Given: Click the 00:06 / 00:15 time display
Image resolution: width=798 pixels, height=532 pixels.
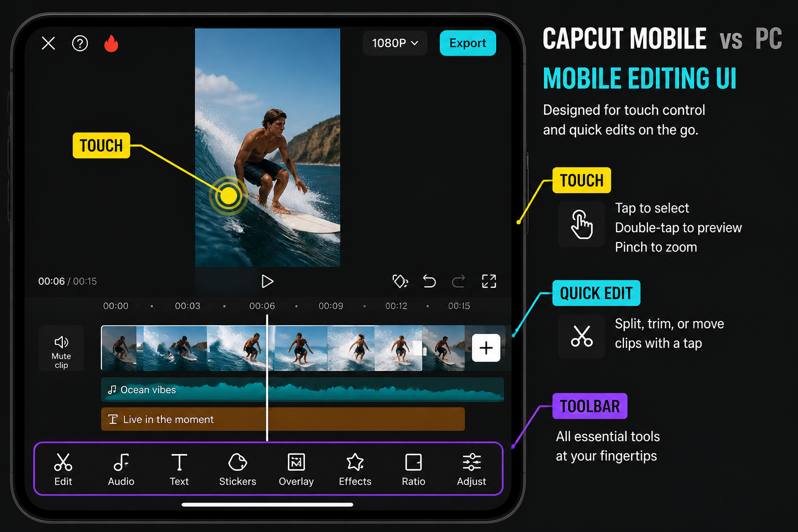Looking at the screenshot, I should (x=68, y=281).
